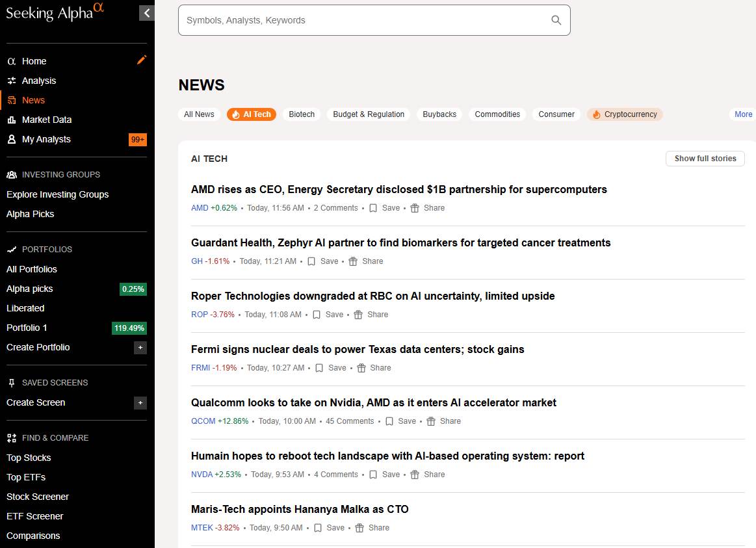This screenshot has width=756, height=548.
Task: Switch to the Biotech news tab
Action: point(301,114)
